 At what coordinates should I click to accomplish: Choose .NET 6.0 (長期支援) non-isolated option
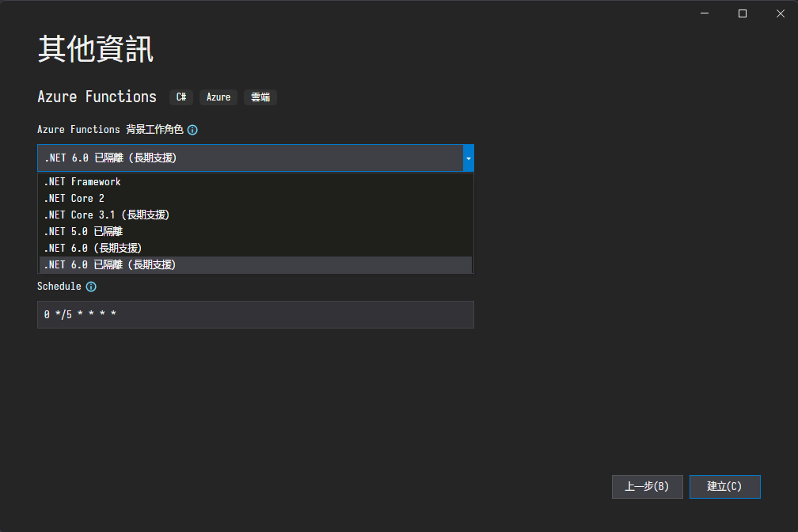point(256,249)
